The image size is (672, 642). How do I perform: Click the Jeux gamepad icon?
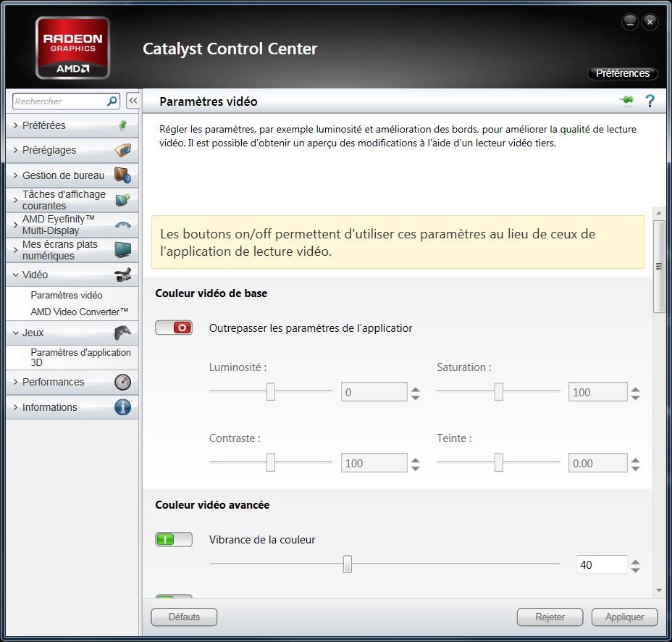click(x=122, y=333)
